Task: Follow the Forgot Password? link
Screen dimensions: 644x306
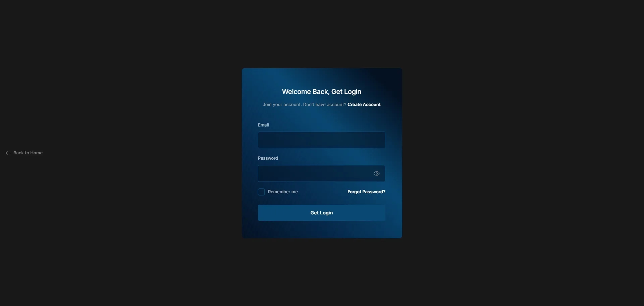Action: coord(366,192)
